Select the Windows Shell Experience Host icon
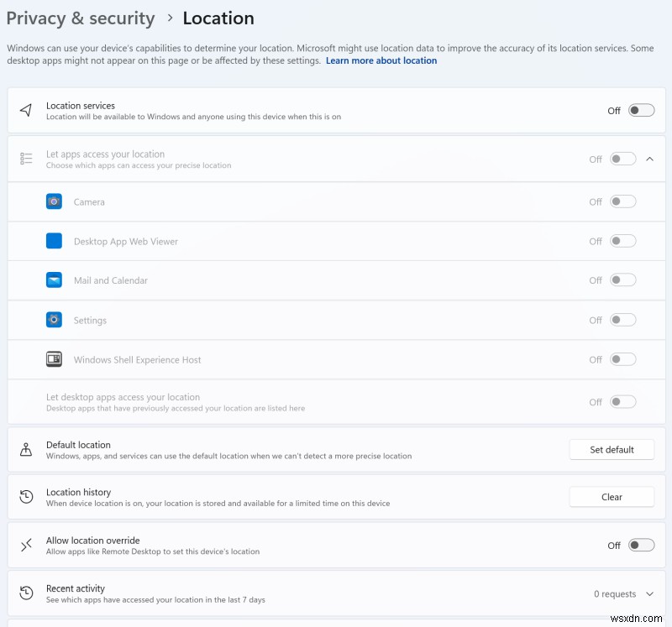The width and height of the screenshot is (672, 627). point(54,359)
